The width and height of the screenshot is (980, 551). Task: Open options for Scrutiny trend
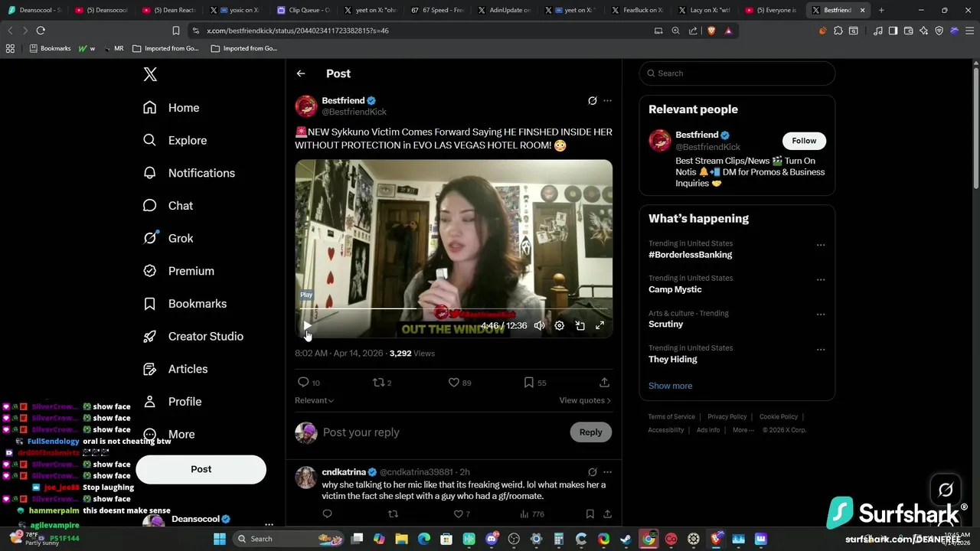pos(821,315)
